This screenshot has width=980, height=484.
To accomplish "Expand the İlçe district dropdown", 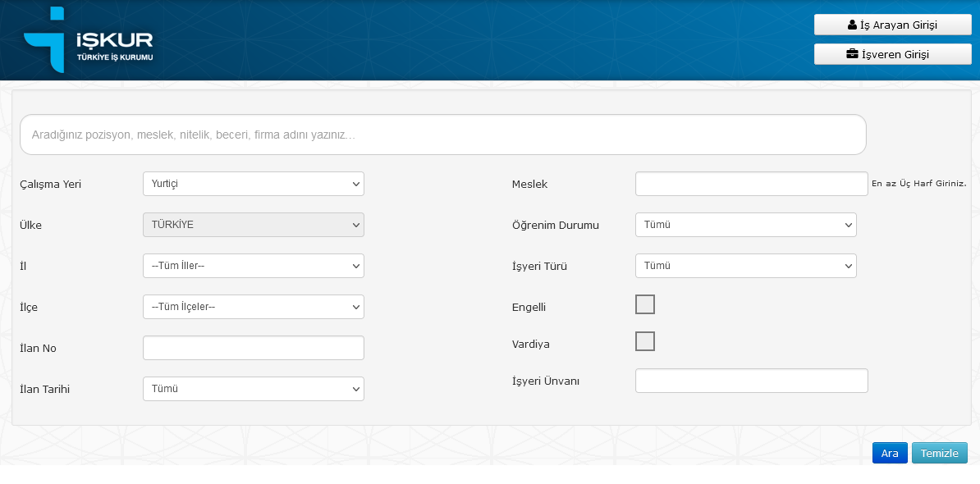I will 253,307.
